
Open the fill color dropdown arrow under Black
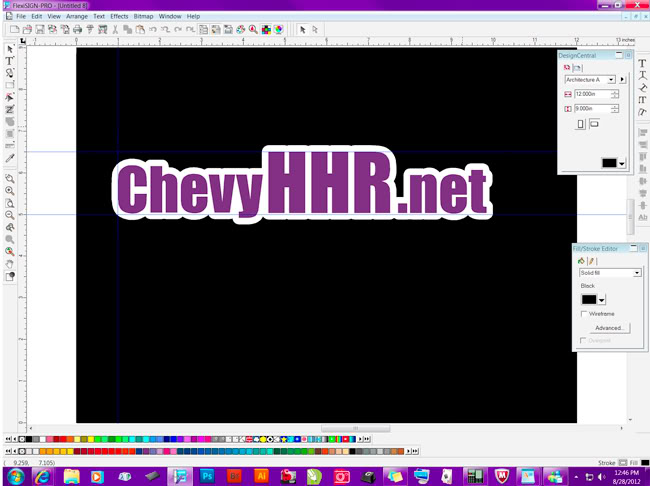pyautogui.click(x=602, y=299)
